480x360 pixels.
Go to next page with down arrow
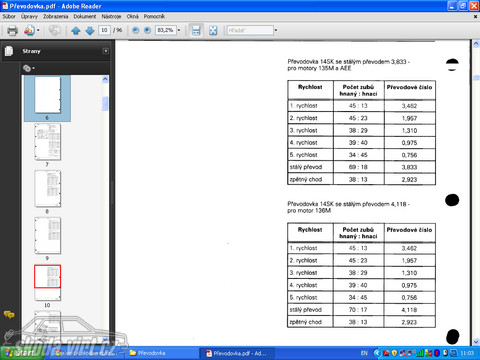point(90,31)
